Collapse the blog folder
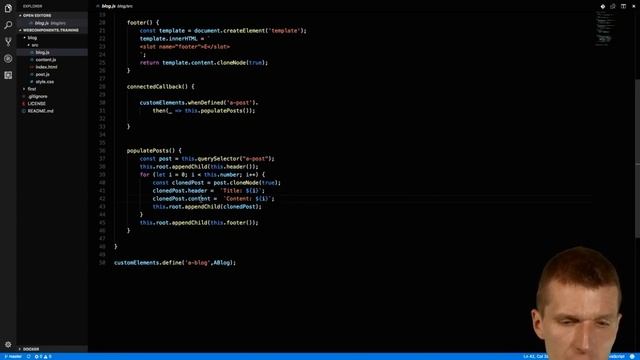This screenshot has height=360, width=640. (x=52, y=38)
